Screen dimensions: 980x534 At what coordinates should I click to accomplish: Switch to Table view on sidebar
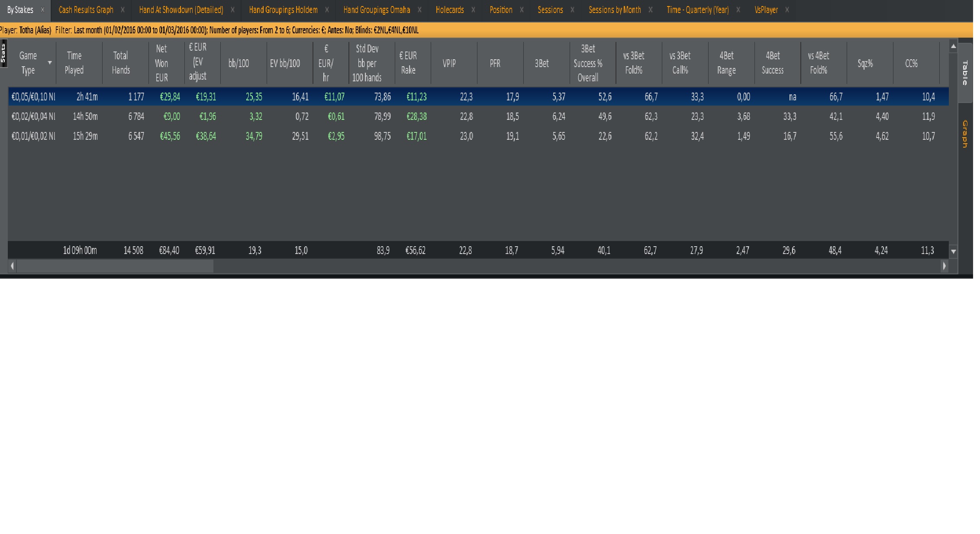(x=964, y=73)
